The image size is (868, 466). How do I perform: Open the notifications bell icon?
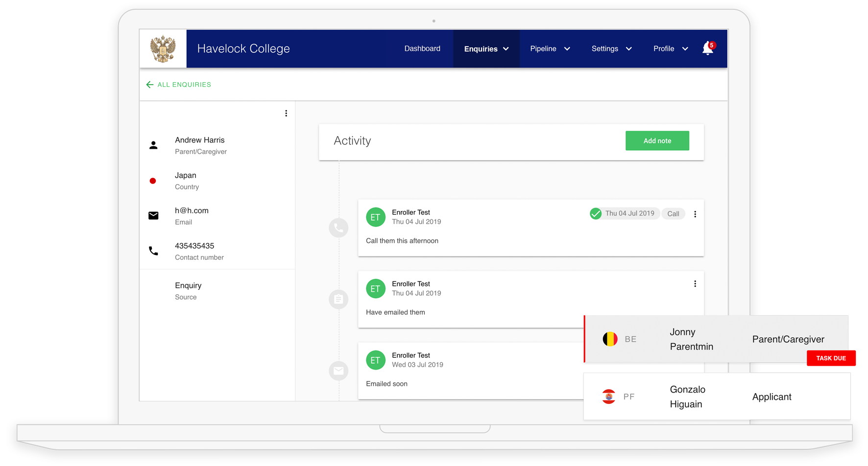tap(708, 48)
